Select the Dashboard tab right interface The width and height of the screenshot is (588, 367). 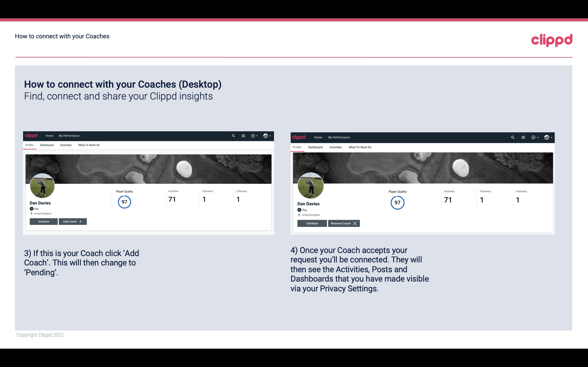click(315, 147)
